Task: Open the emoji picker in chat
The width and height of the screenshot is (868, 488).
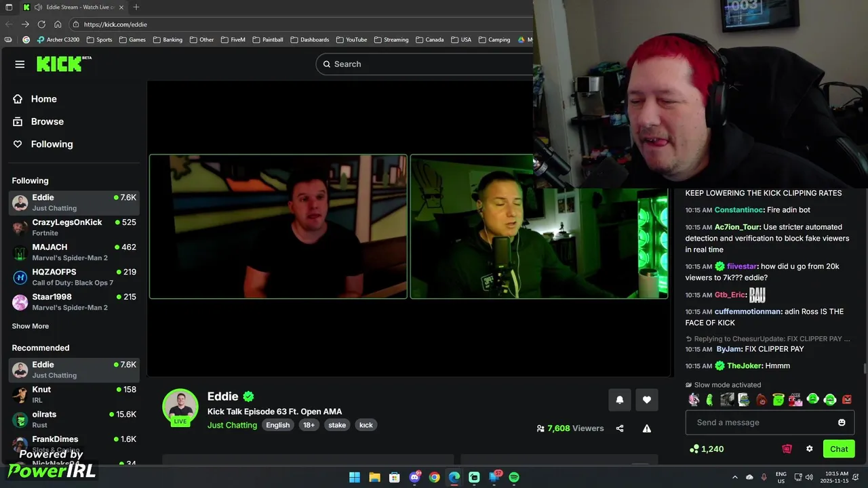Action: pos(842,422)
